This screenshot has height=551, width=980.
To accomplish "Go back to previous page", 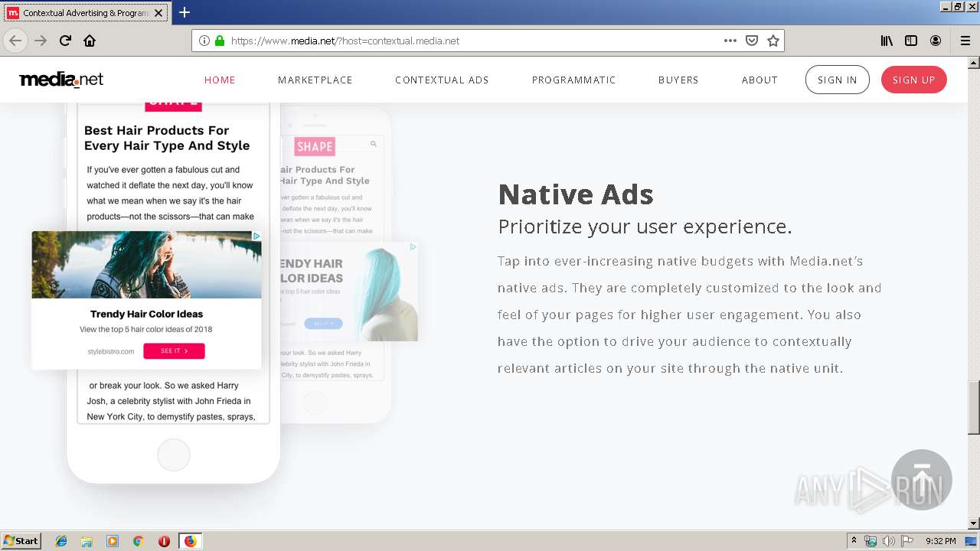I will [15, 41].
